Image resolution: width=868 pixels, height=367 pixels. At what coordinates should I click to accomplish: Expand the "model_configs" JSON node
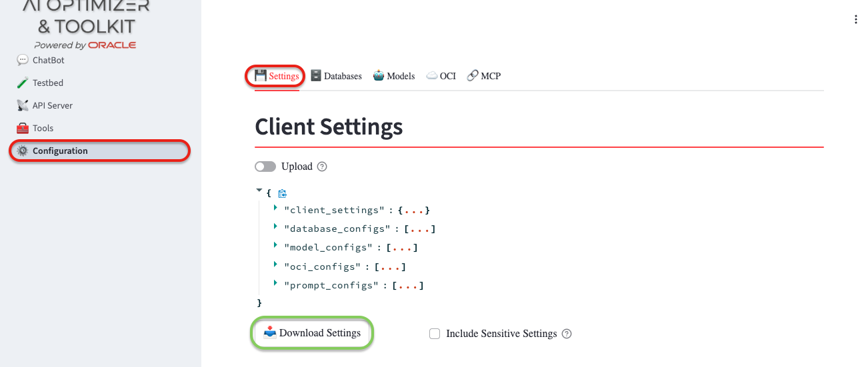click(x=275, y=246)
